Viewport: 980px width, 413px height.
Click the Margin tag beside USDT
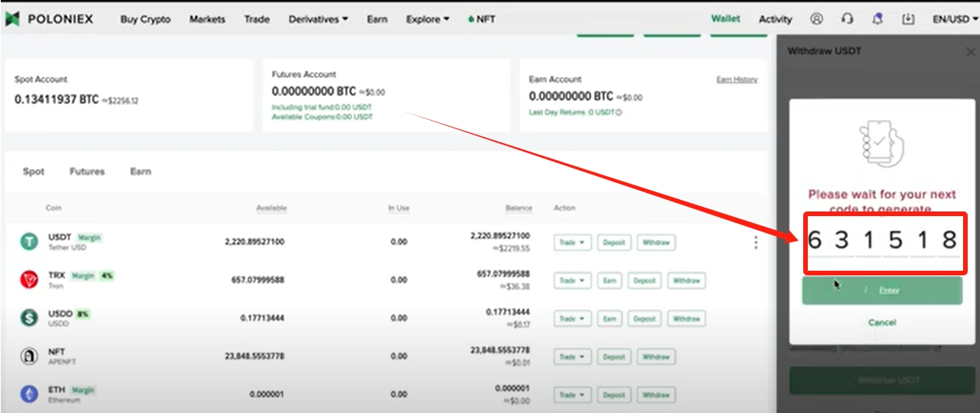coord(89,237)
